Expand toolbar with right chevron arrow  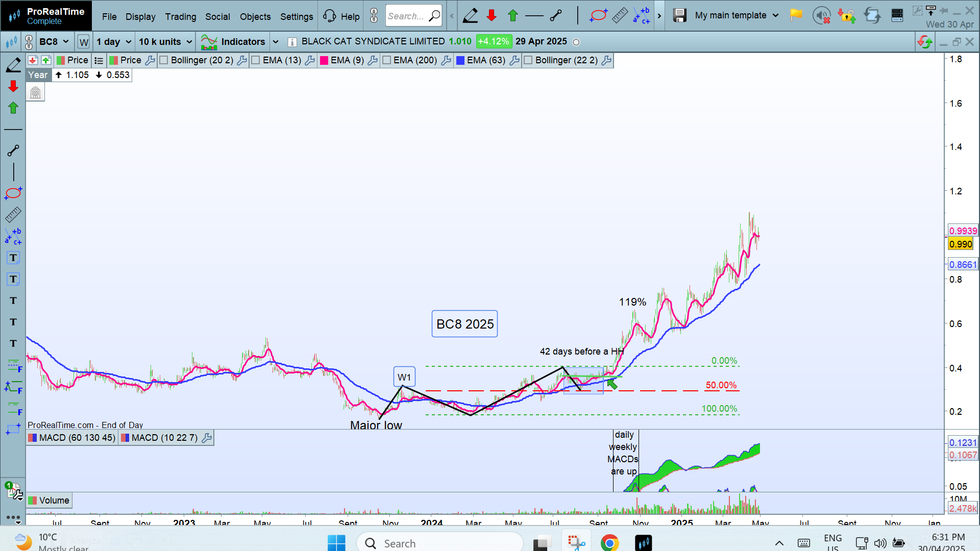[659, 16]
